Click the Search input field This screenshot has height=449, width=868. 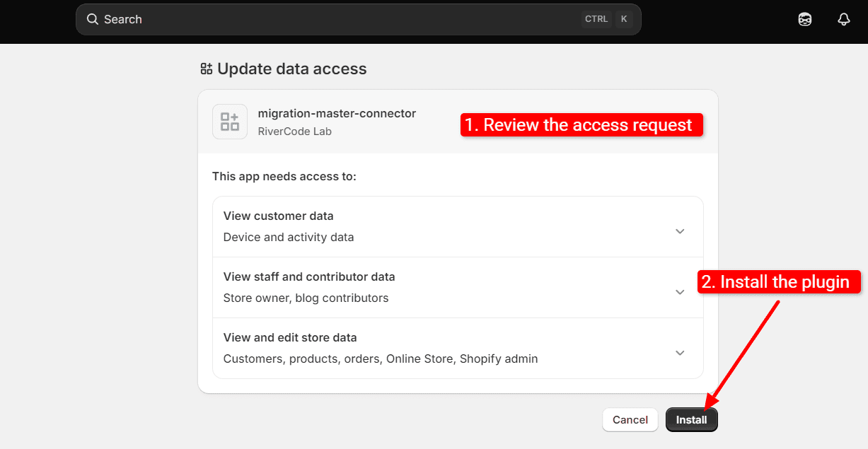pos(358,19)
